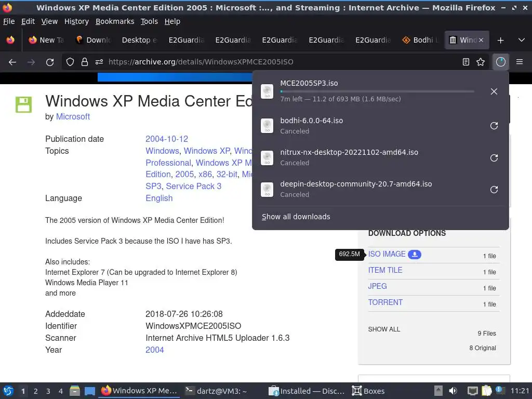Screen dimensions: 532x399
Task: Open site permissions icon in address bar
Action: pos(99,62)
